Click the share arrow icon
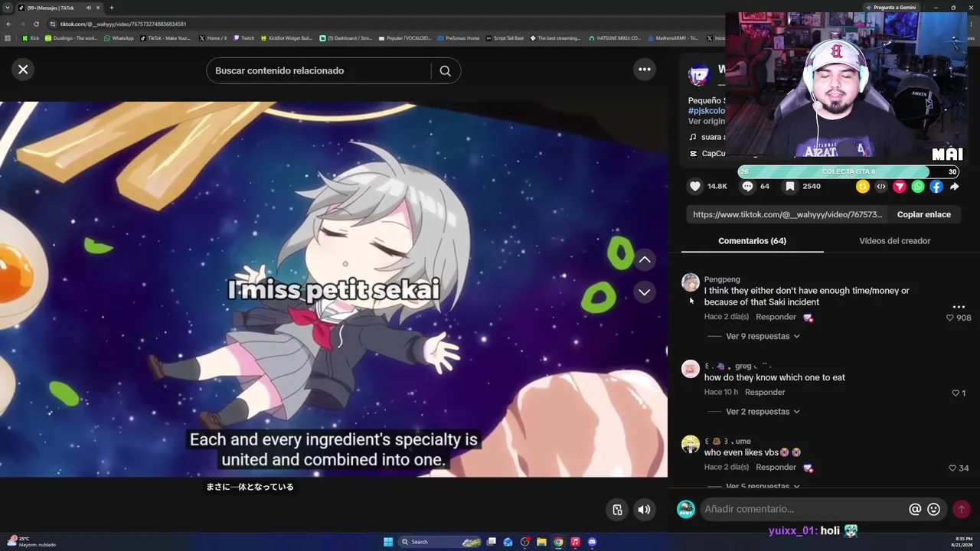This screenshot has width=980, height=551. click(x=955, y=186)
